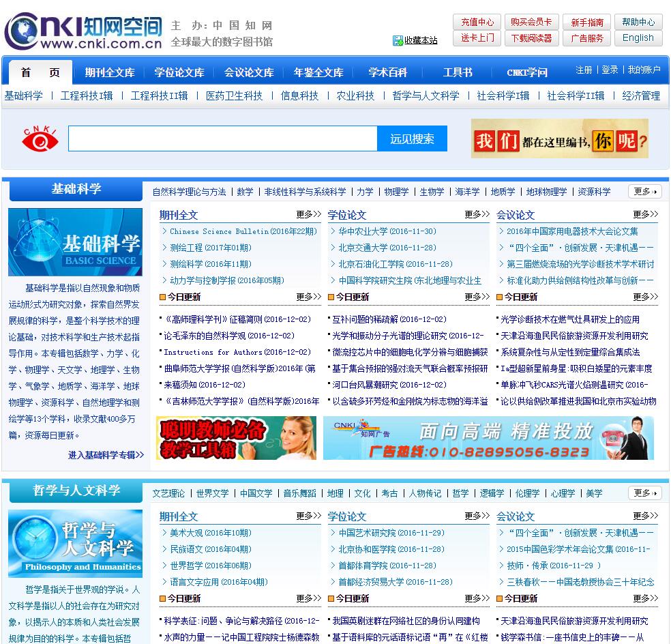Click the 购买会员卡 button
The image size is (671, 644).
coord(531,22)
